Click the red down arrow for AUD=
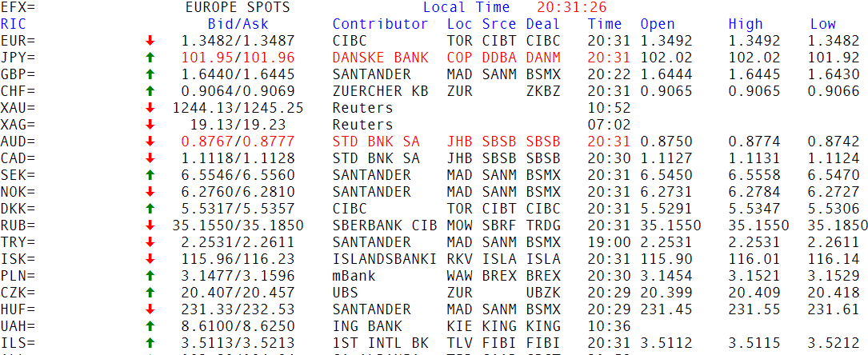 point(150,142)
